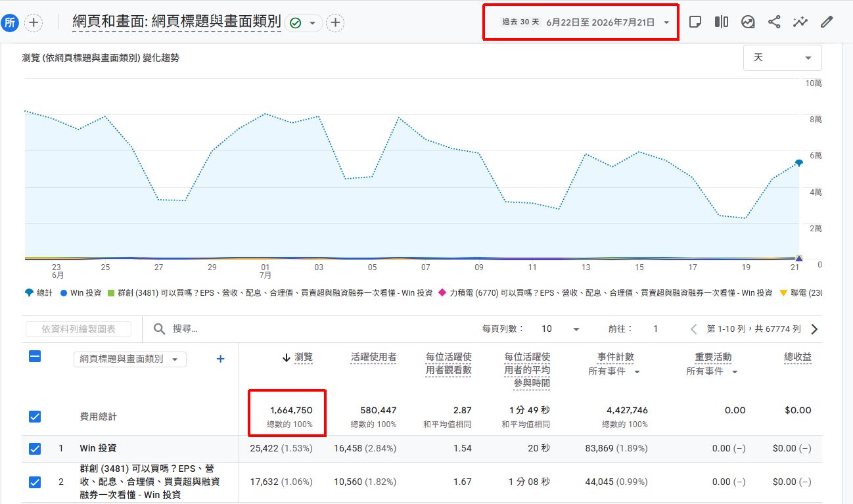This screenshot has height=504, width=853.
Task: Sort by the 活躍使用者 column
Action: coord(373,357)
